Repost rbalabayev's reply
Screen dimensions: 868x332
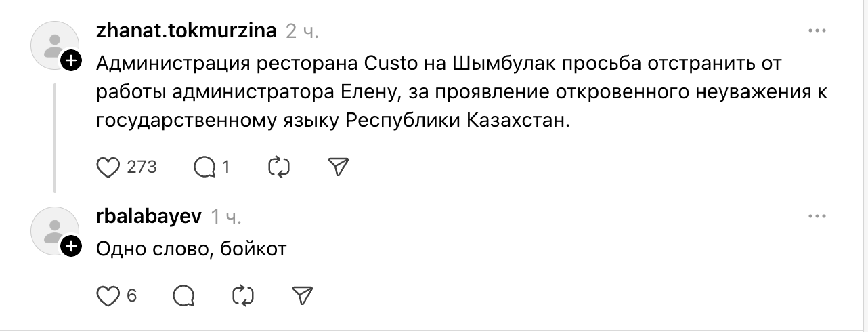pos(242,295)
